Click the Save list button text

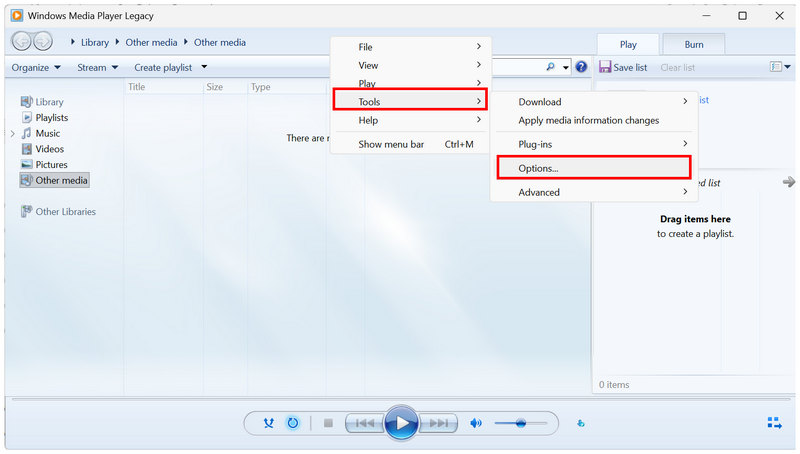click(630, 67)
